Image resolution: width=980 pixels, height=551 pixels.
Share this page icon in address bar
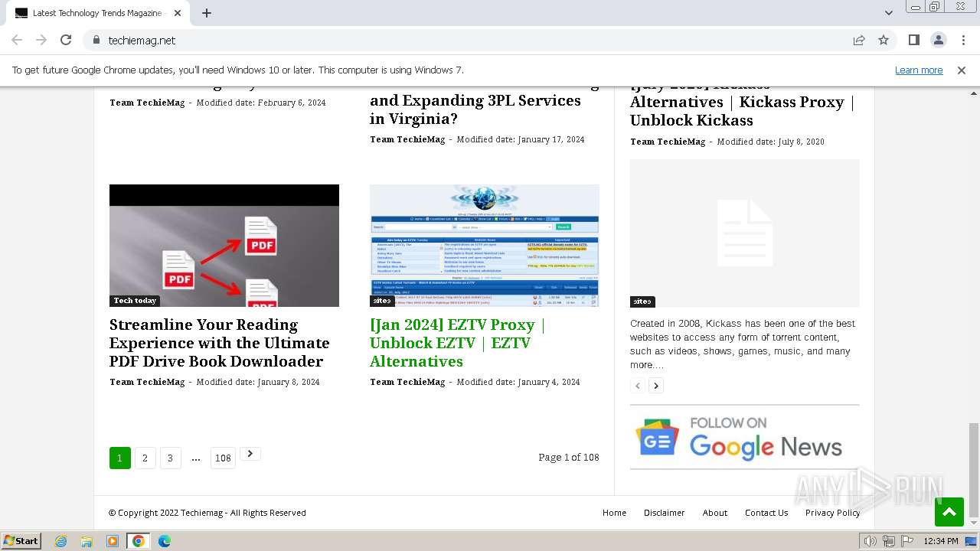point(859,40)
